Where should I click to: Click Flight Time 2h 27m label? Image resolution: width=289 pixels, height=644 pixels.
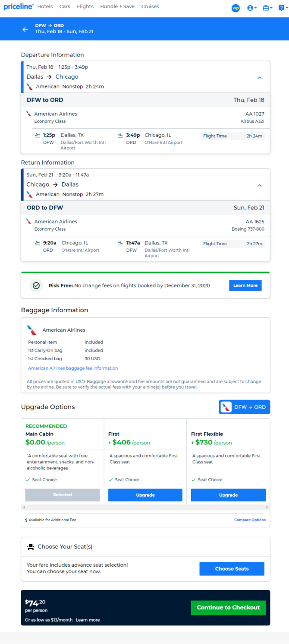233,244
